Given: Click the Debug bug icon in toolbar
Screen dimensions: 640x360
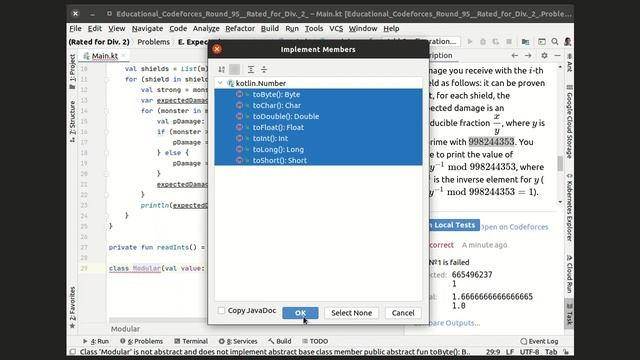Looking at the screenshot, I should pyautogui.click(x=483, y=42).
